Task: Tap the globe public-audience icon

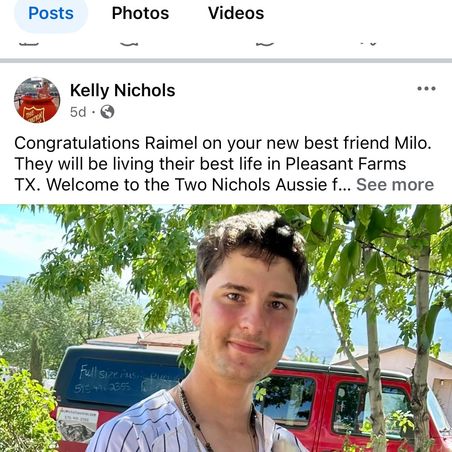Action: (107, 112)
